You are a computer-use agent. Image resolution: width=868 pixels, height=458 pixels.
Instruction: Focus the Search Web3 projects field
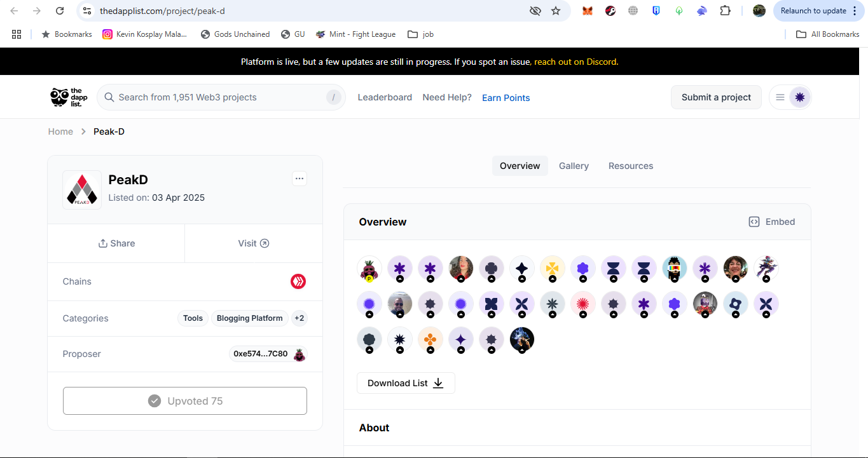221,97
